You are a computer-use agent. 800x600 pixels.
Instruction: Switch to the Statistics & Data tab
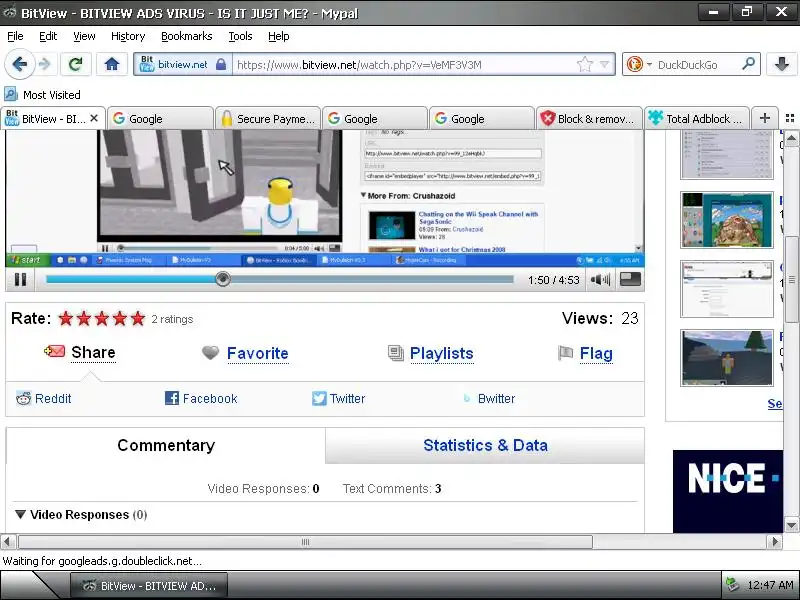(485, 445)
